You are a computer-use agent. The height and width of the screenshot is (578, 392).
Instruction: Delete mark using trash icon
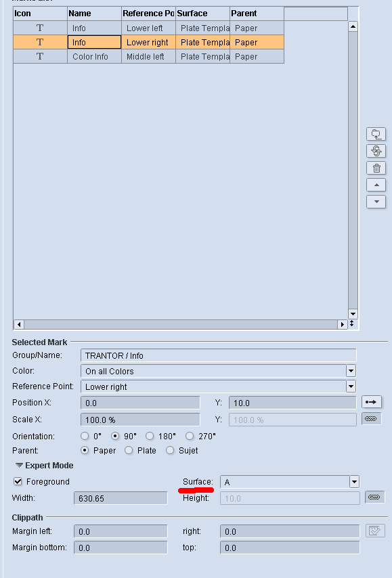point(376,168)
